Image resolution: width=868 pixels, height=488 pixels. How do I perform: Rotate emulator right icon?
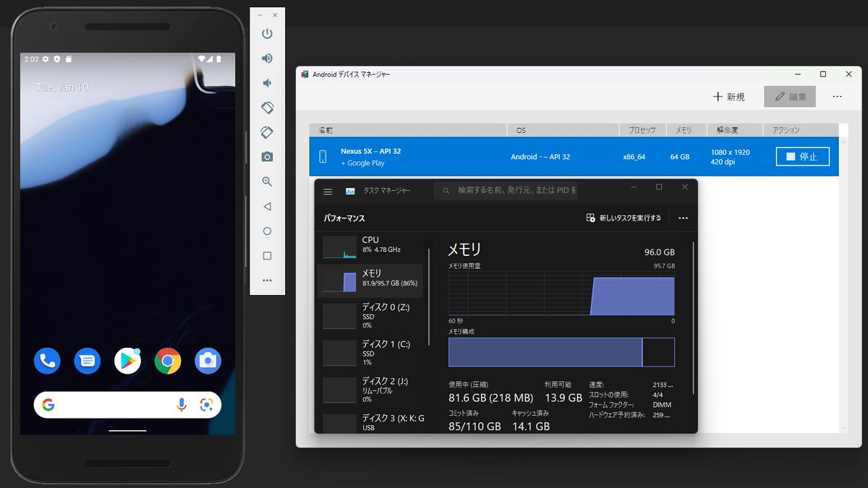267,132
